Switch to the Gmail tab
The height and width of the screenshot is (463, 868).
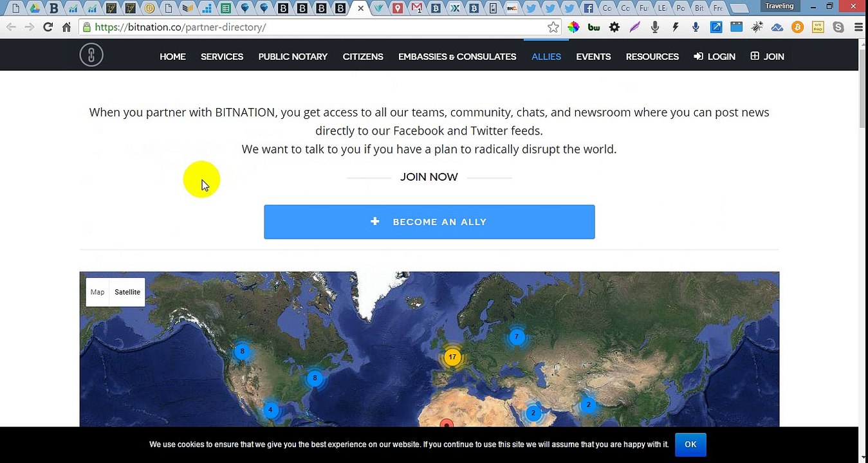click(x=417, y=8)
